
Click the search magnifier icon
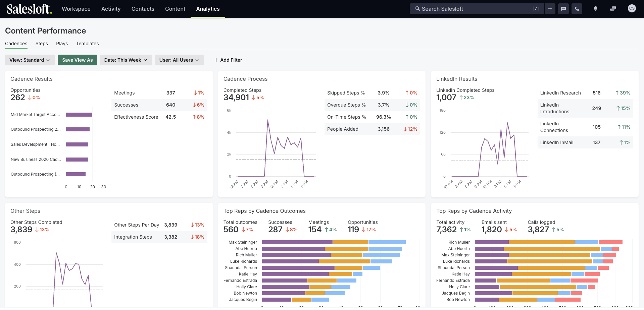[x=417, y=9]
